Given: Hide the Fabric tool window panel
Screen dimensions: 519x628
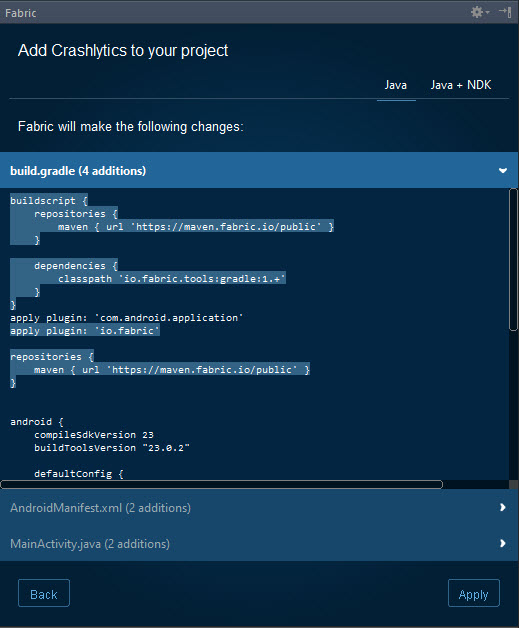Looking at the screenshot, I should click(x=505, y=12).
